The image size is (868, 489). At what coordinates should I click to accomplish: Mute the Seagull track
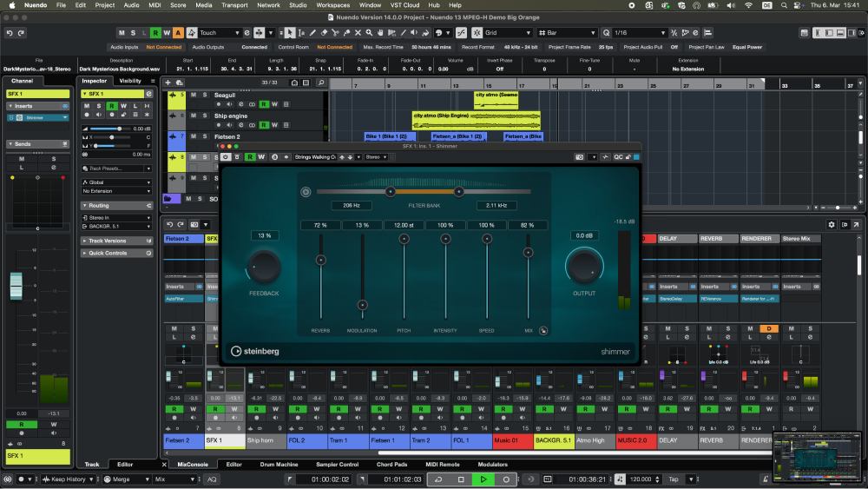194,94
